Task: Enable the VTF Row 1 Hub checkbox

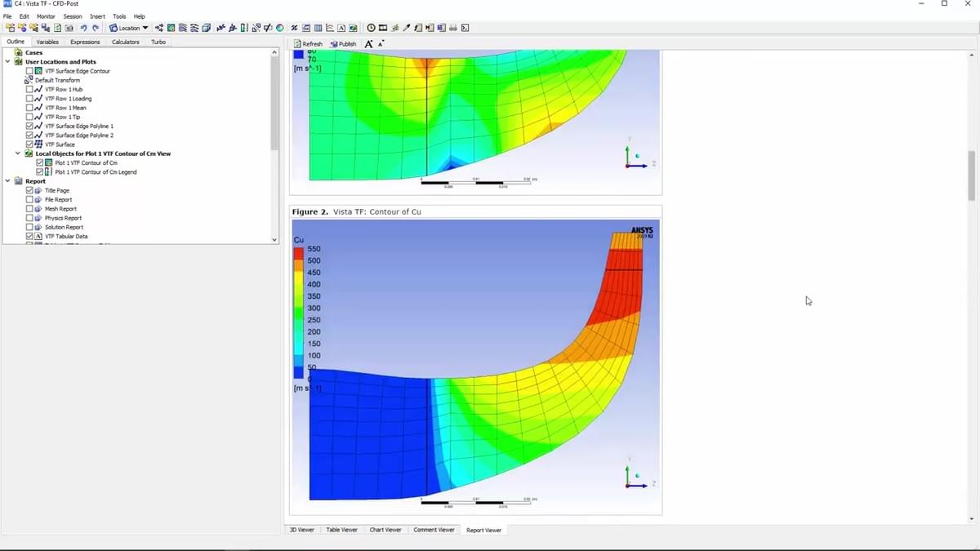Action: 29,89
